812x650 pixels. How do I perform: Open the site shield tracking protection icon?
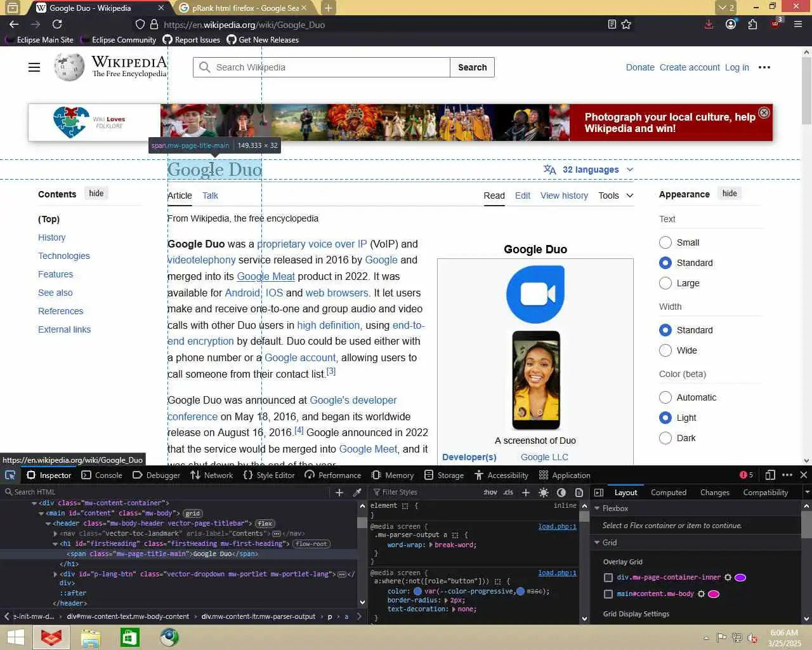pyautogui.click(x=140, y=24)
